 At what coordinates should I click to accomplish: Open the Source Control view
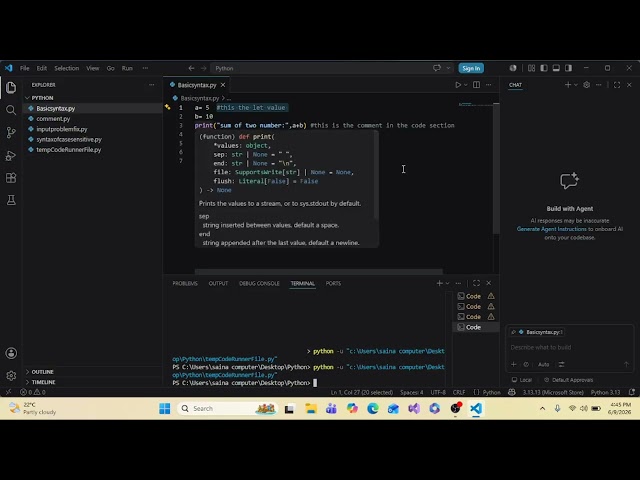coord(11,132)
